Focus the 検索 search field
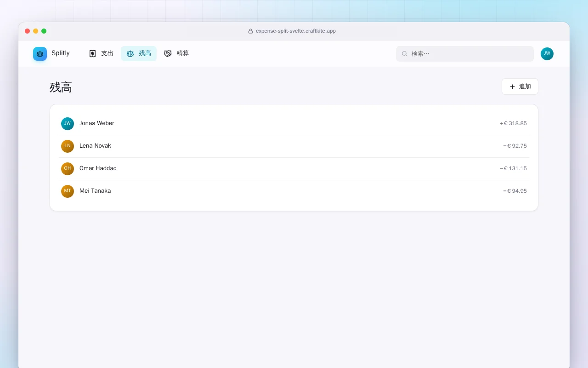 coord(465,54)
